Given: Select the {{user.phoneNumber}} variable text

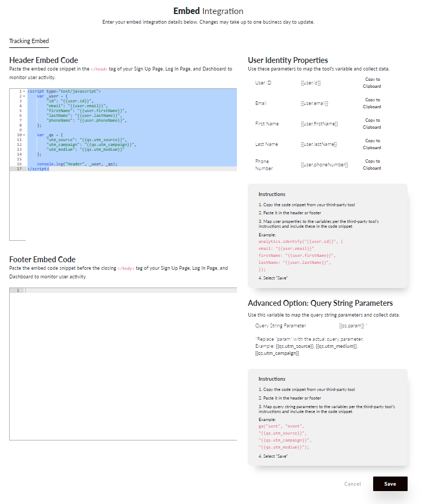Looking at the screenshot, I should 325,165.
